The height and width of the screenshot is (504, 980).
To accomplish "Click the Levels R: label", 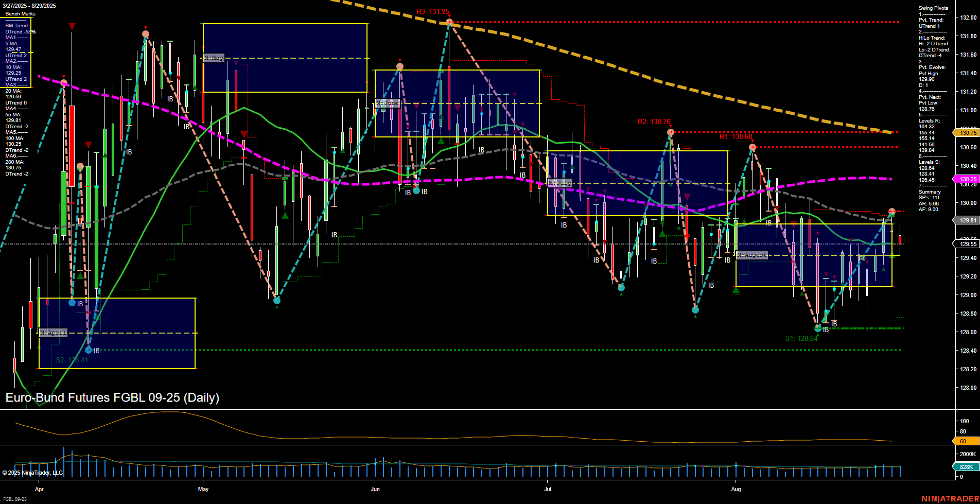I will coord(929,121).
